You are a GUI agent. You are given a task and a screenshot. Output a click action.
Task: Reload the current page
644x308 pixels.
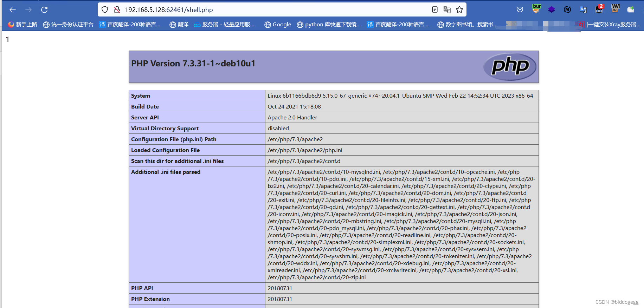[44, 10]
